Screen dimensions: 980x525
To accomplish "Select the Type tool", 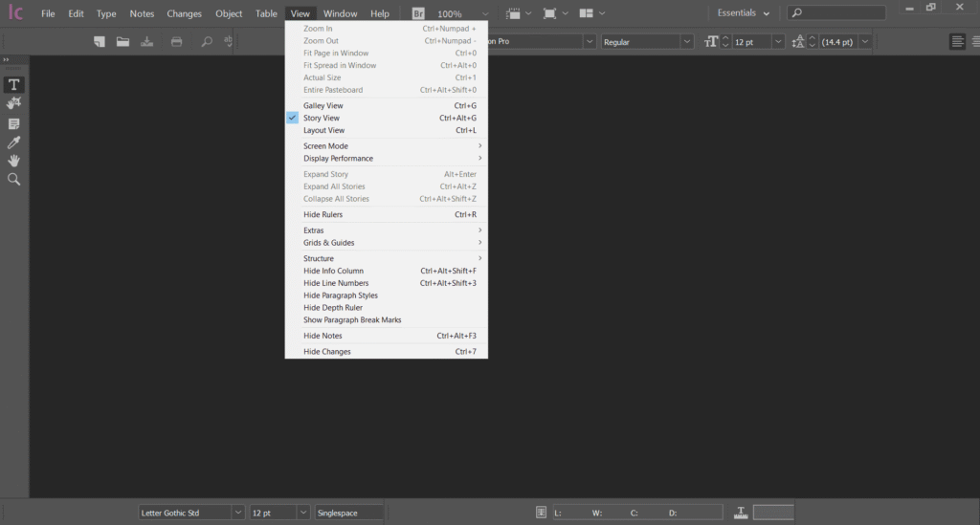I will point(13,84).
